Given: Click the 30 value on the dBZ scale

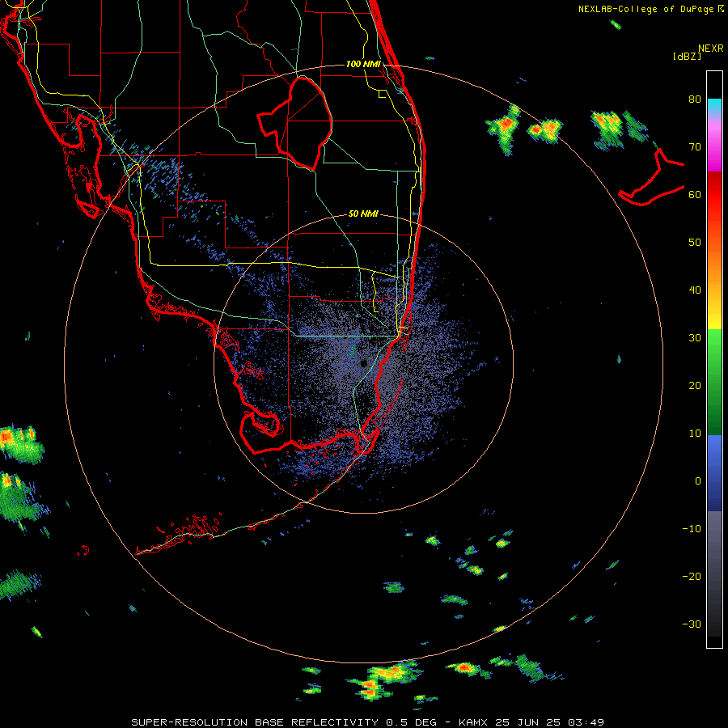Looking at the screenshot, I should click(695, 337).
